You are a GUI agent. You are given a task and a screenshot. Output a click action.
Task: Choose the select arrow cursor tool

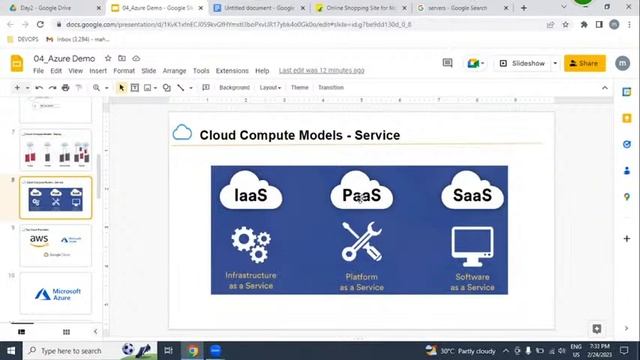pyautogui.click(x=122, y=88)
